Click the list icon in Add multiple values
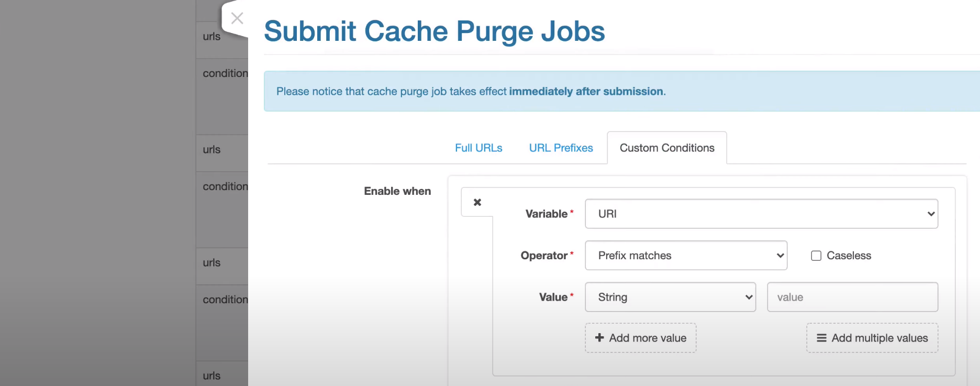 click(821, 338)
